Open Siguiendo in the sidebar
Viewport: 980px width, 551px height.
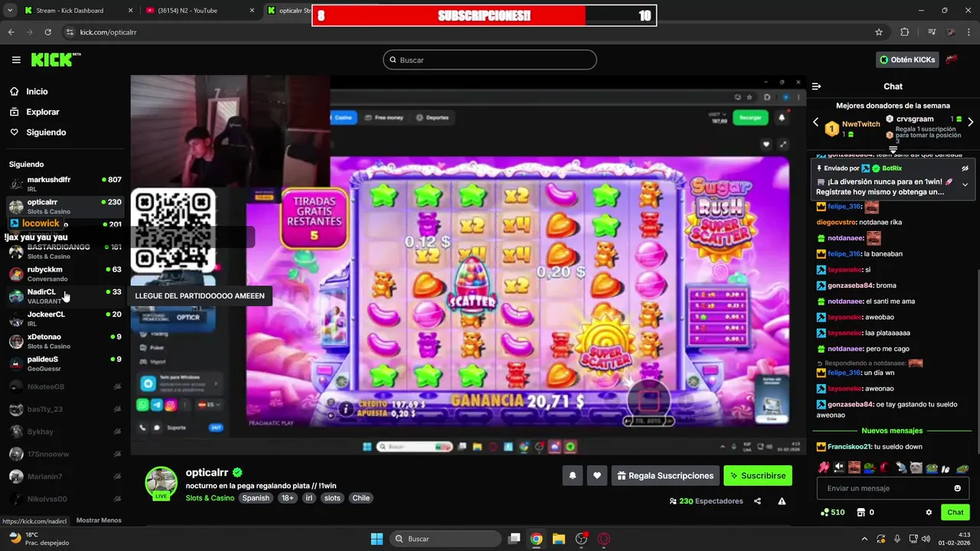tap(46, 132)
